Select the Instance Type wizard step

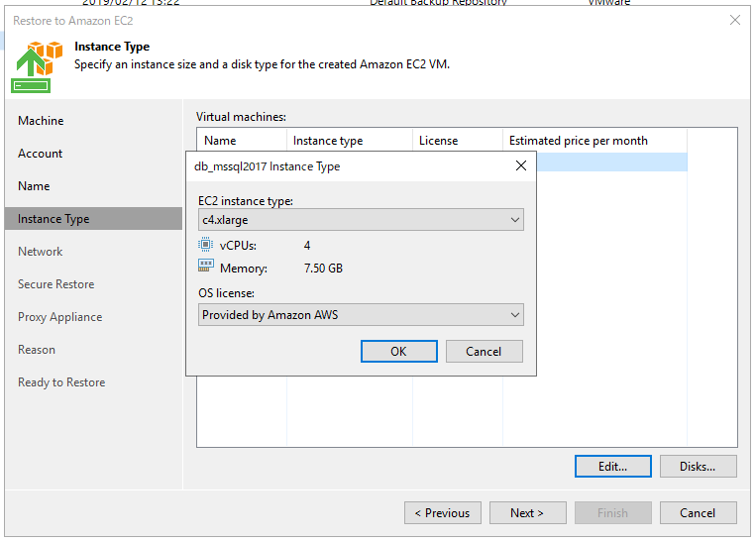(93, 219)
